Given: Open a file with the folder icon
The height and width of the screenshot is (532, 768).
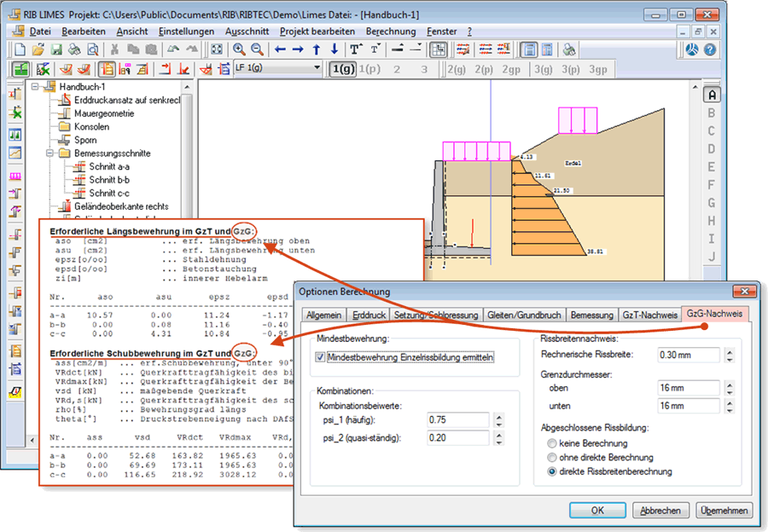Looking at the screenshot, I should (x=38, y=49).
